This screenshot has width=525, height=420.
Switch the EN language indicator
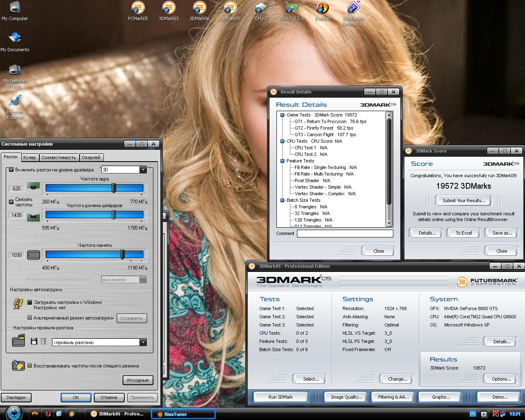coord(472,414)
